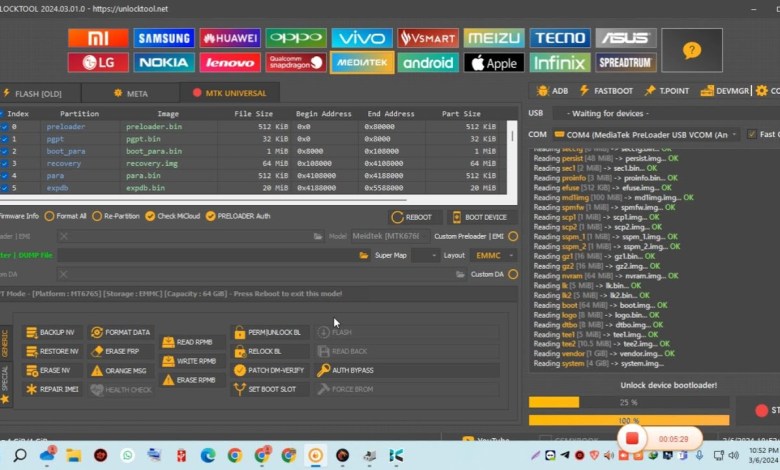780x470 pixels.
Task: Click the 25 % progress bar
Action: click(x=629, y=402)
